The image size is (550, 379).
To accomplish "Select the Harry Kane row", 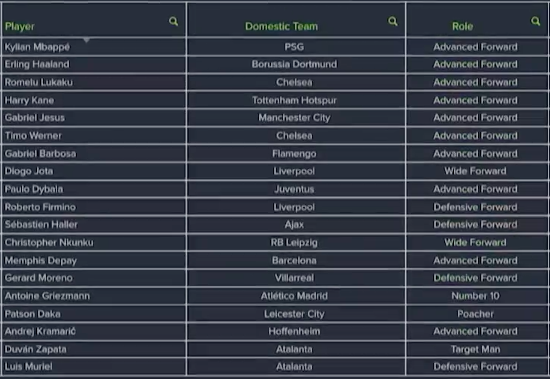I will [x=275, y=100].
